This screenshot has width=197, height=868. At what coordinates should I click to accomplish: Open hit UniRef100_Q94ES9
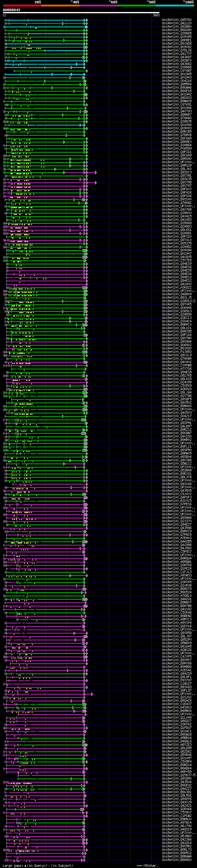(x=177, y=264)
